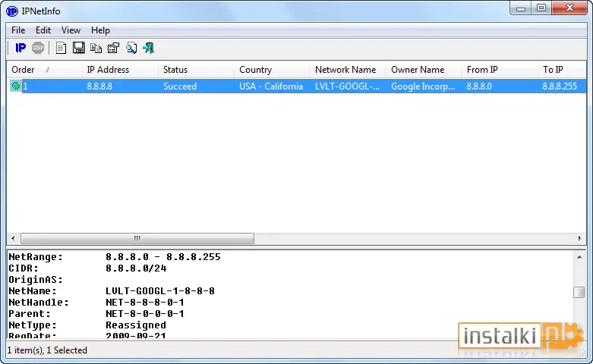Open the View menu
This screenshot has width=593, height=364.
[71, 30]
